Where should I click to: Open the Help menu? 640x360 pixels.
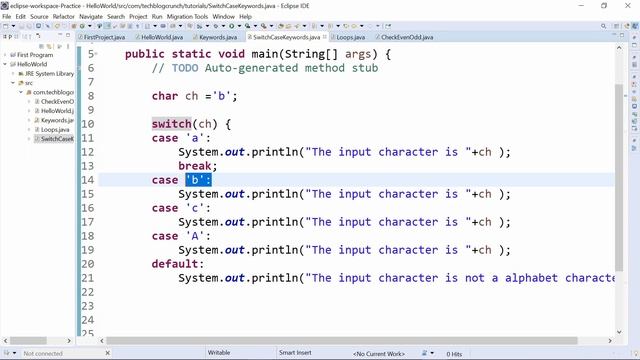pyautogui.click(x=245, y=17)
